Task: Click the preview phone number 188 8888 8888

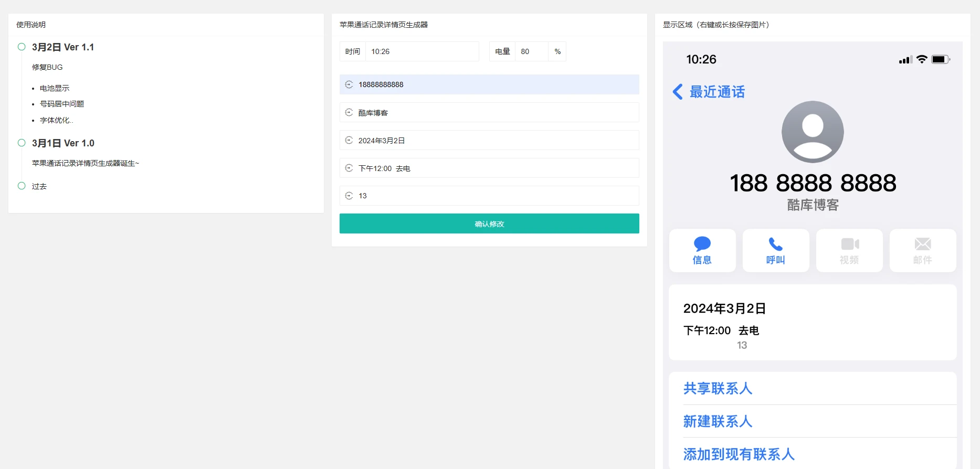Action: (x=813, y=183)
